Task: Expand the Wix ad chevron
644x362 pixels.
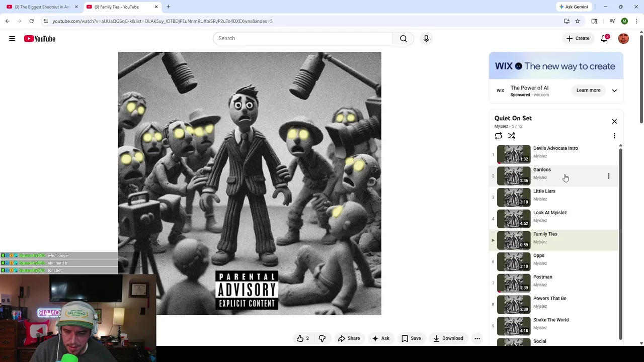Action: coord(614,90)
